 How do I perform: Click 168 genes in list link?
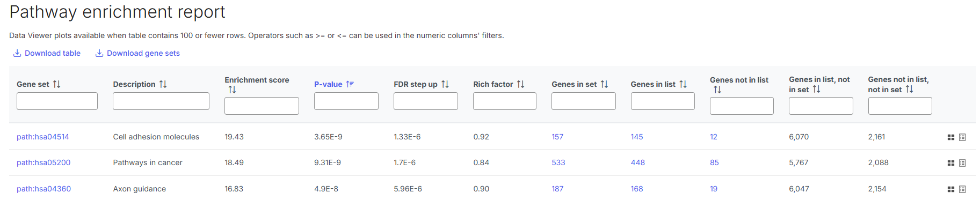pyautogui.click(x=637, y=189)
